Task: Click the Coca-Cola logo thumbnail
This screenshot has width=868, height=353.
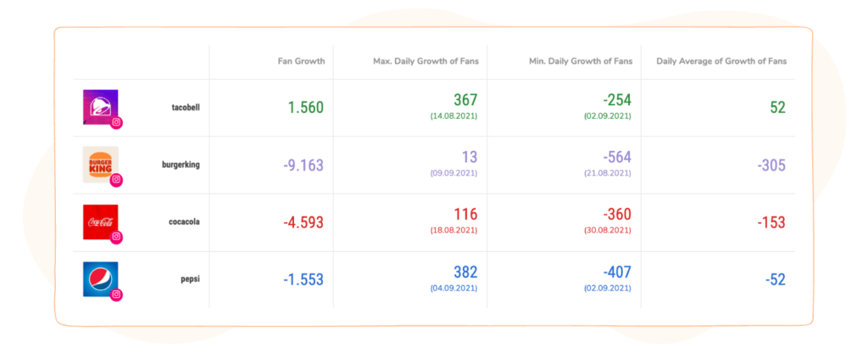Action: click(x=101, y=222)
